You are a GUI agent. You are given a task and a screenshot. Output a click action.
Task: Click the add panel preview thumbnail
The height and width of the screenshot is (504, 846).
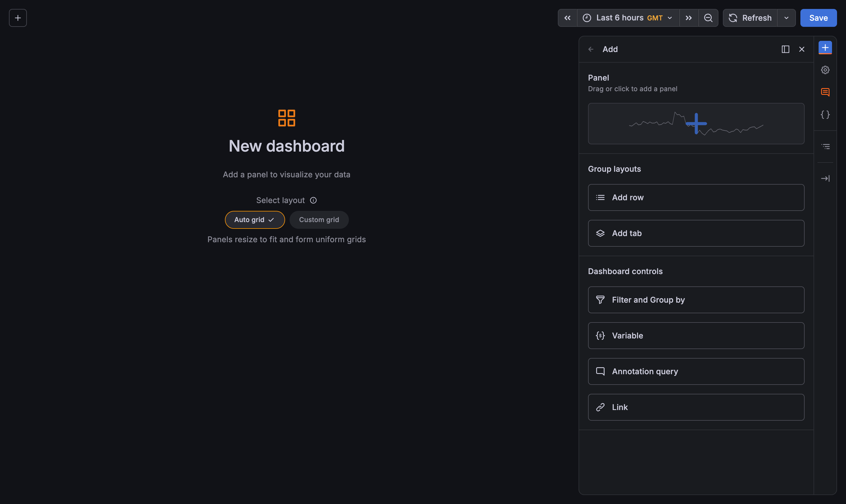pos(696,124)
